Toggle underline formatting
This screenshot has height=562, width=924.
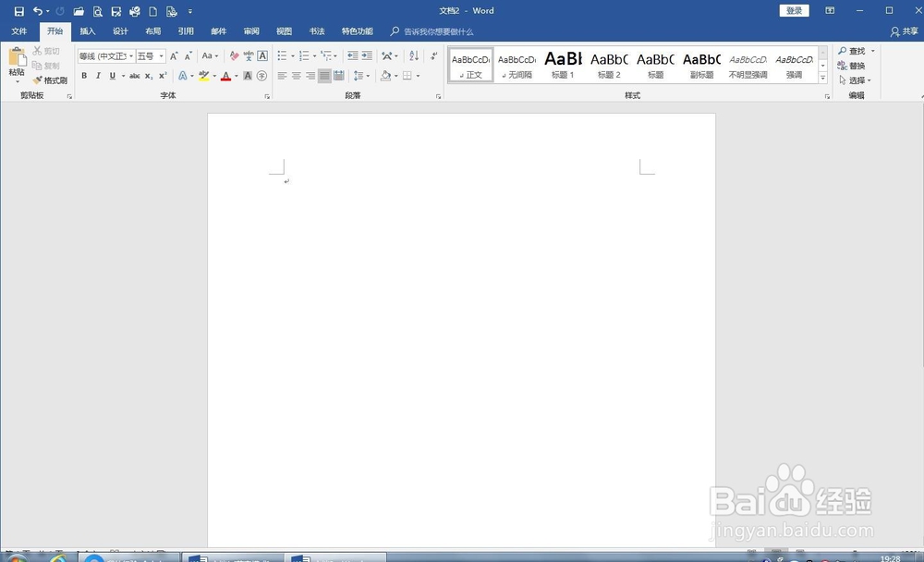coord(112,76)
